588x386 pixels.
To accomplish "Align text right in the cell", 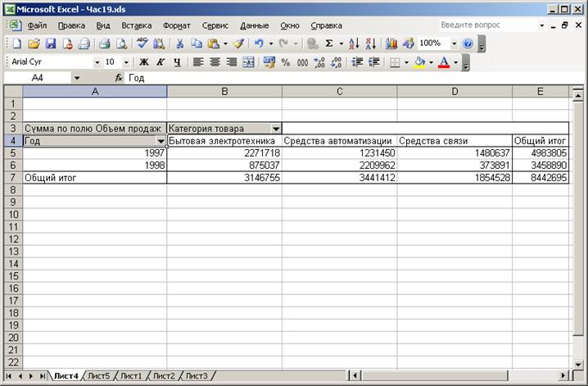I will tap(232, 62).
